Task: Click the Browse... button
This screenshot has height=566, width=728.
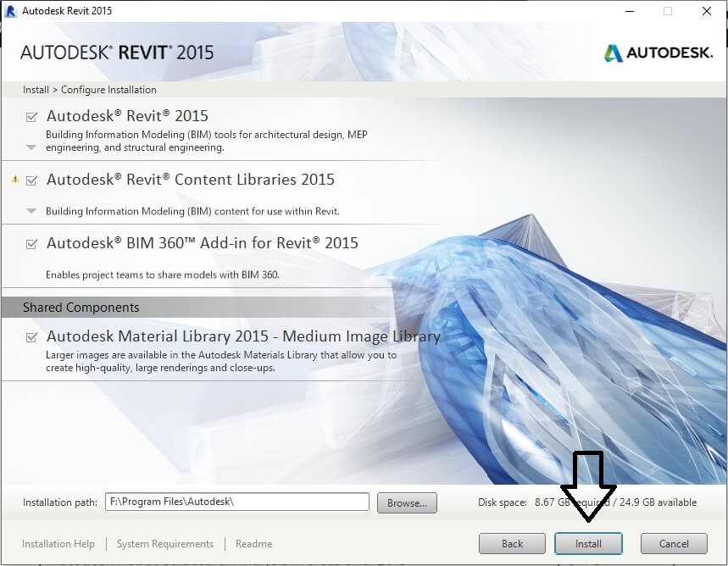Action: 407,502
